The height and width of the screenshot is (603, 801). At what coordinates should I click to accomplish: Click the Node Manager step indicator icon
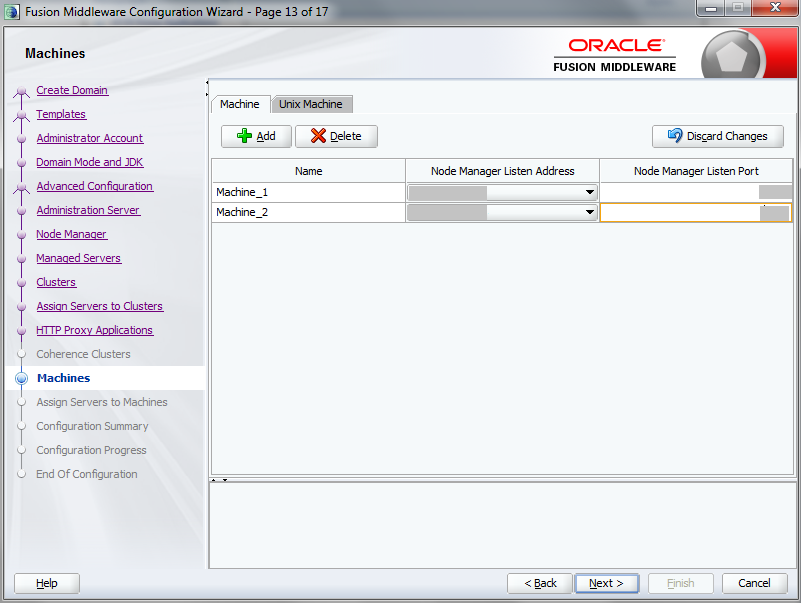point(21,234)
